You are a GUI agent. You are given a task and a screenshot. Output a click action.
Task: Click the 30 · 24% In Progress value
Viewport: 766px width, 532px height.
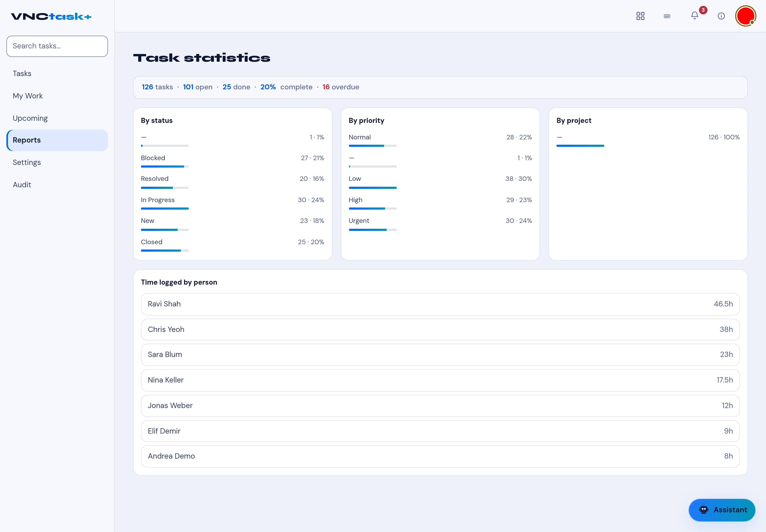click(311, 200)
